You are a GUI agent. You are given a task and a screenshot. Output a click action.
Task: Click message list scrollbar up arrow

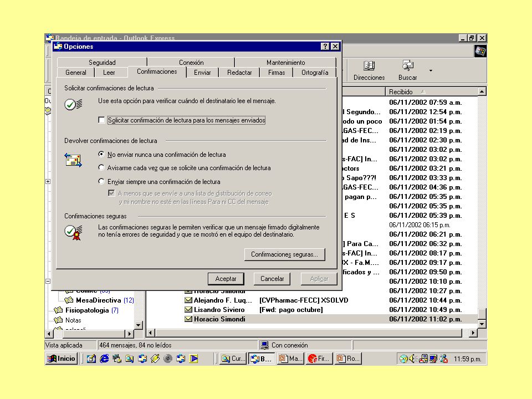point(482,91)
